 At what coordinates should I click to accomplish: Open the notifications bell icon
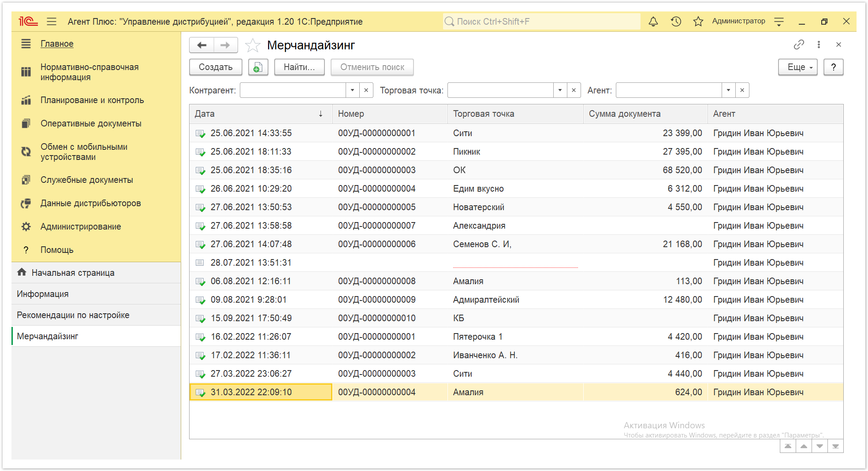click(653, 22)
